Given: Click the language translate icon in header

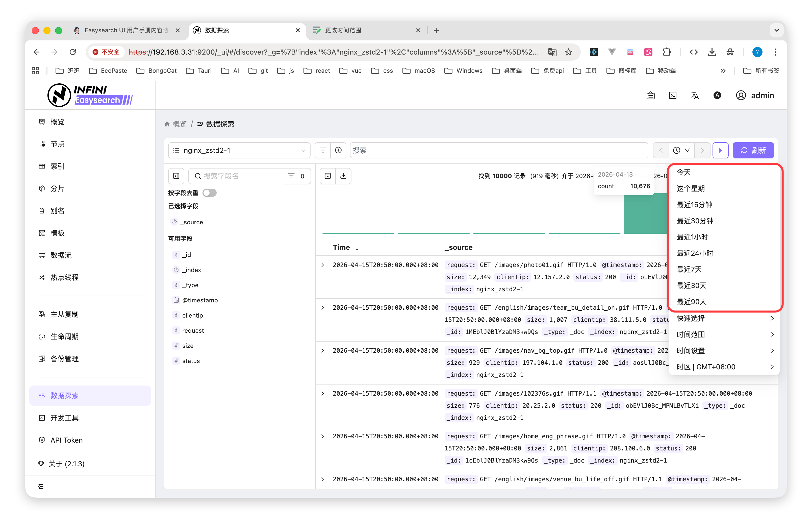Looking at the screenshot, I should 695,95.
